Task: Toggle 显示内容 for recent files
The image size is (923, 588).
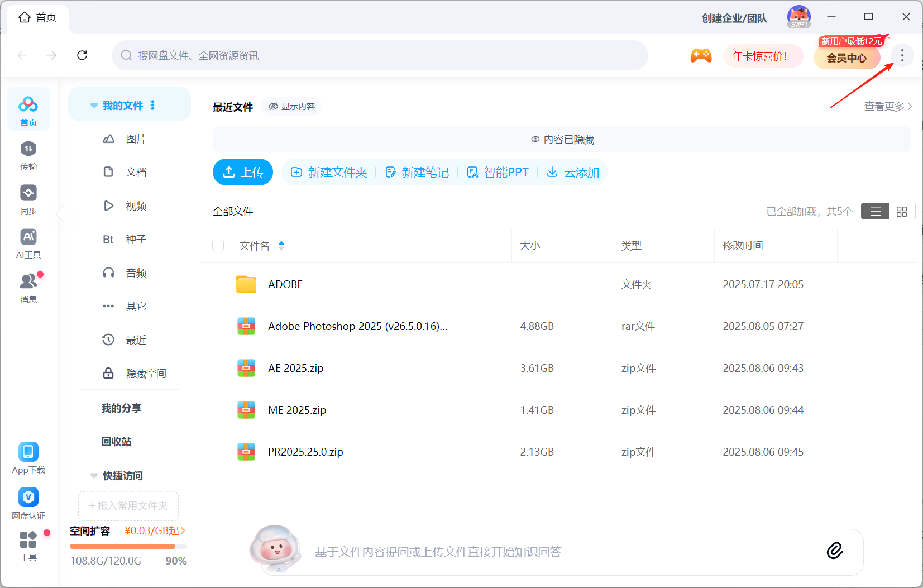Action: (x=291, y=106)
